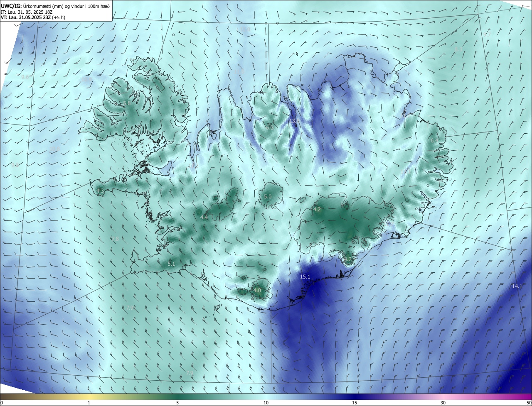The image size is (532, 406).
Task: Click the 14.1 value at the right edge
Action: 517,286
